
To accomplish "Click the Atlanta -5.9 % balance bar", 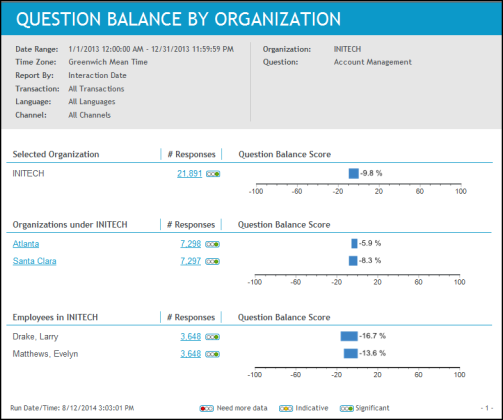I will coord(354,243).
